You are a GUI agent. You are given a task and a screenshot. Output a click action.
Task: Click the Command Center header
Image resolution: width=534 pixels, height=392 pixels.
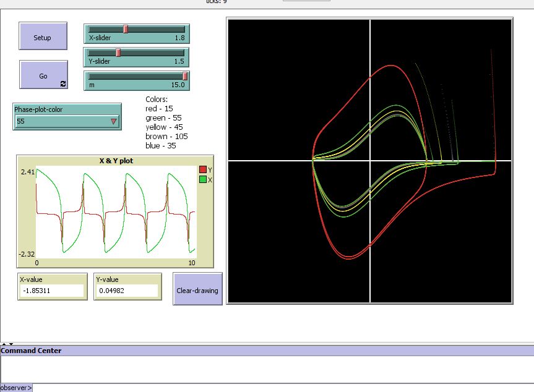pyautogui.click(x=31, y=350)
